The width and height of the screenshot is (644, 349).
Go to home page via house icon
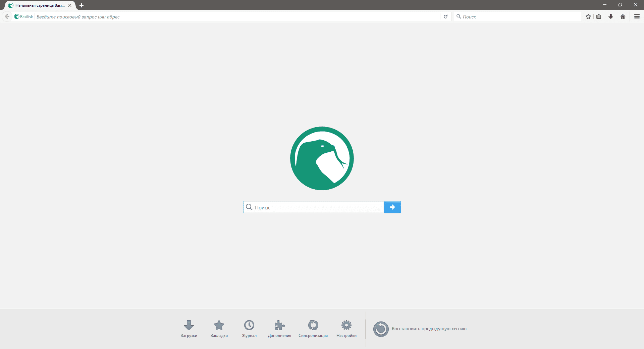(623, 16)
